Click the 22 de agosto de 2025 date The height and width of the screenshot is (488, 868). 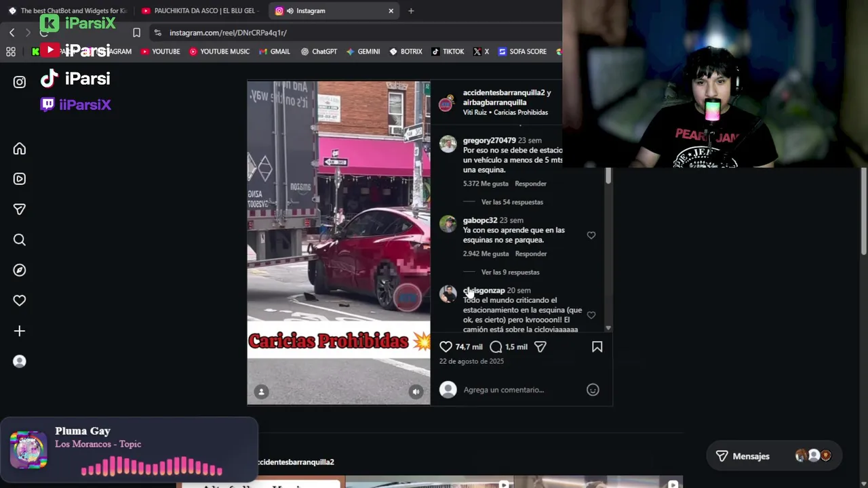(x=471, y=361)
